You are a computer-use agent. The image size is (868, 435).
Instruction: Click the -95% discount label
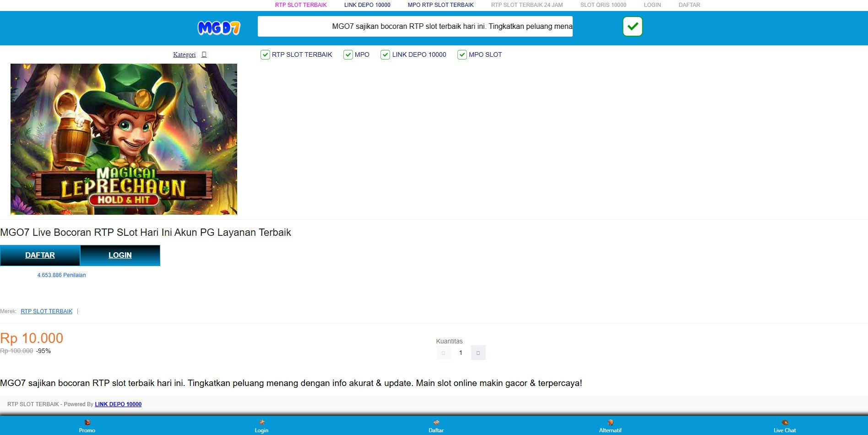click(x=43, y=351)
